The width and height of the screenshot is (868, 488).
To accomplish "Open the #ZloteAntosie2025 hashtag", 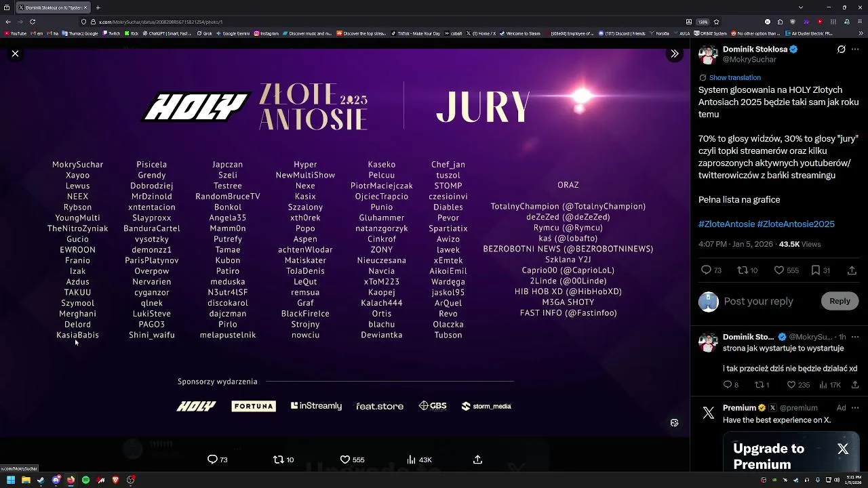I will click(x=795, y=224).
